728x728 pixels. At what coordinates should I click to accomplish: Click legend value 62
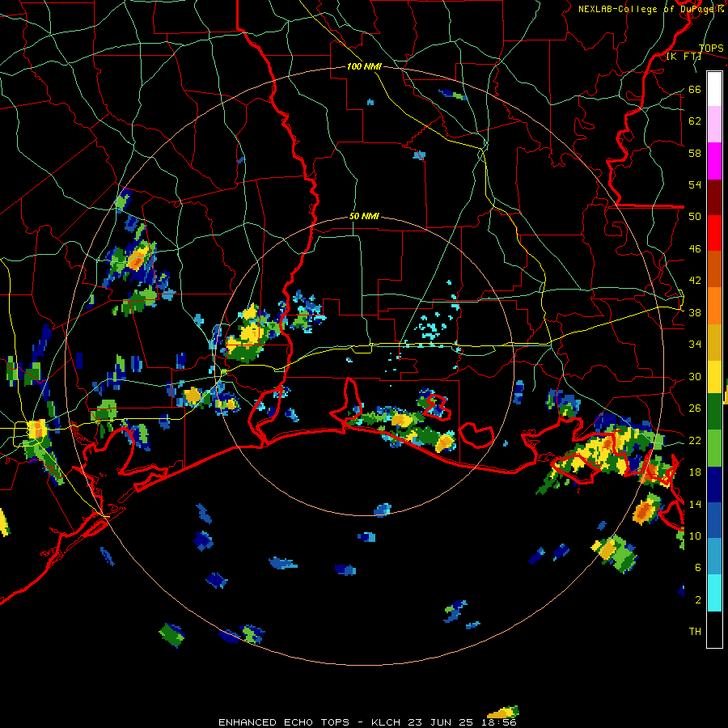(x=695, y=121)
